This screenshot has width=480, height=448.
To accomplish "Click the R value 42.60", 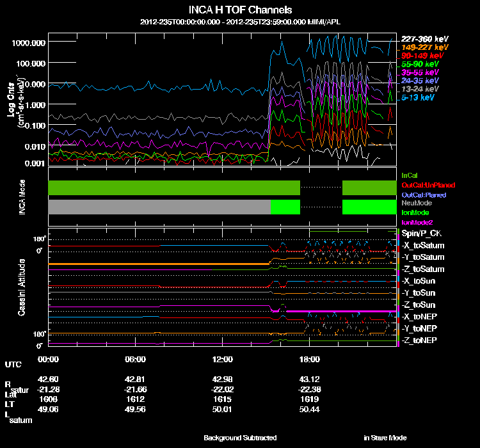I will 48,379.
